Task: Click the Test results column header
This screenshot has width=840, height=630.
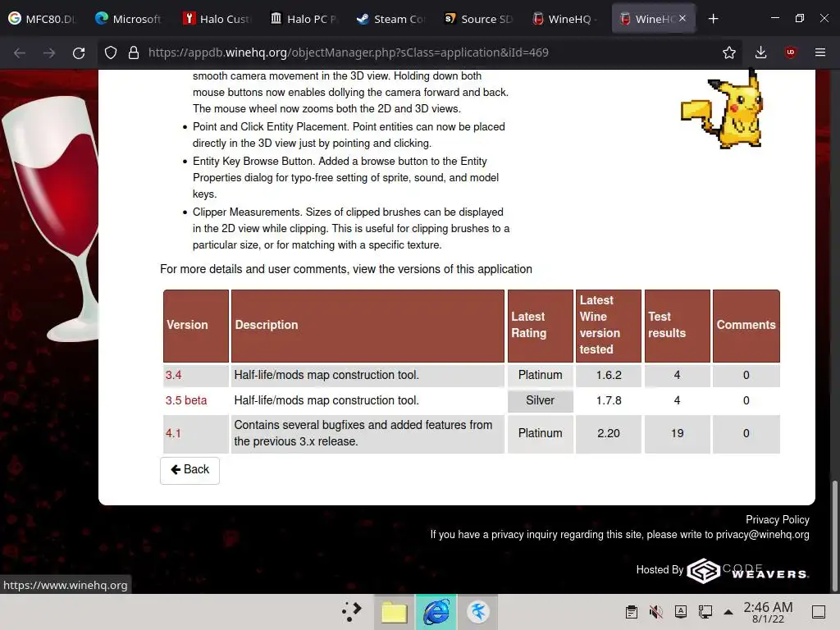Action: (x=677, y=326)
